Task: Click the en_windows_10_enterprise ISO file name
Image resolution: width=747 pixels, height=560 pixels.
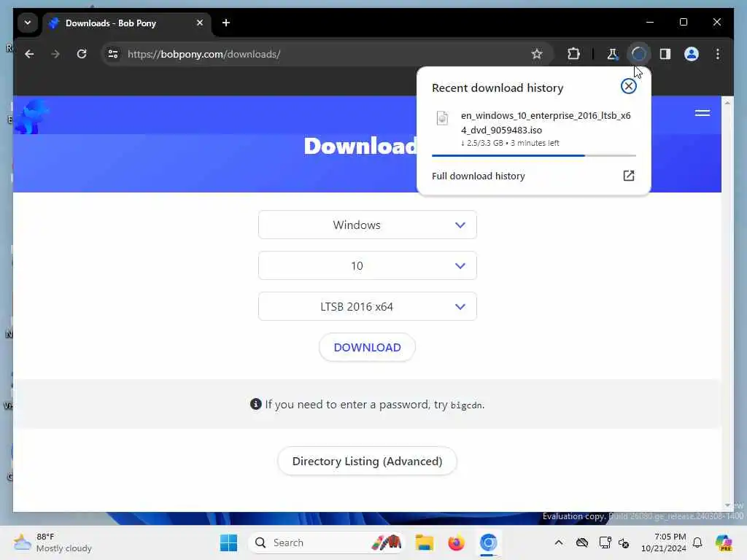Action: 546,122
